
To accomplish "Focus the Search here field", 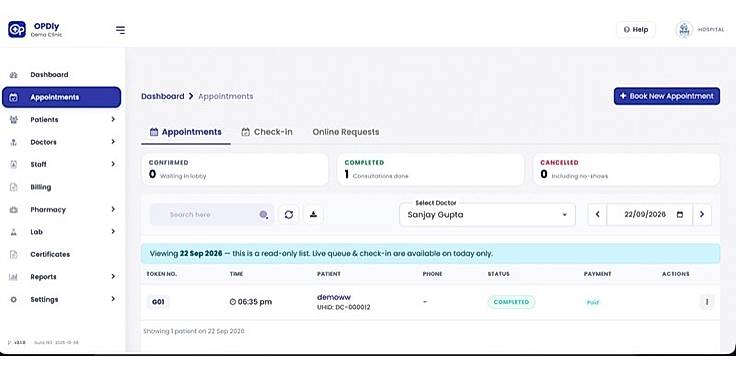I will click(x=212, y=215).
